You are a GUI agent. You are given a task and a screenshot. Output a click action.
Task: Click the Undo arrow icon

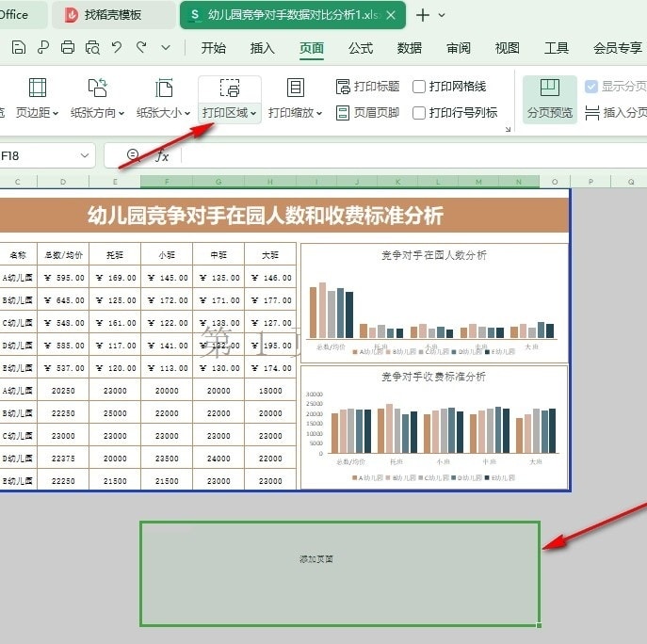click(x=117, y=47)
